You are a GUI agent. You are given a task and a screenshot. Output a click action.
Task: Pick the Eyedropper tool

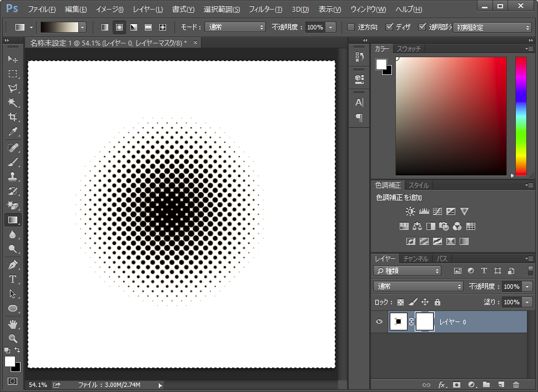point(13,132)
